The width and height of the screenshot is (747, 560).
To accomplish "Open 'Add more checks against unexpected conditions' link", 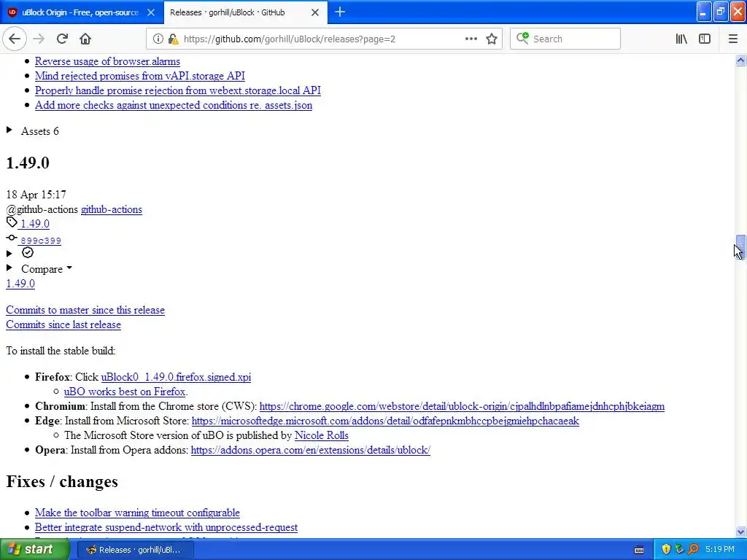I will tap(174, 105).
